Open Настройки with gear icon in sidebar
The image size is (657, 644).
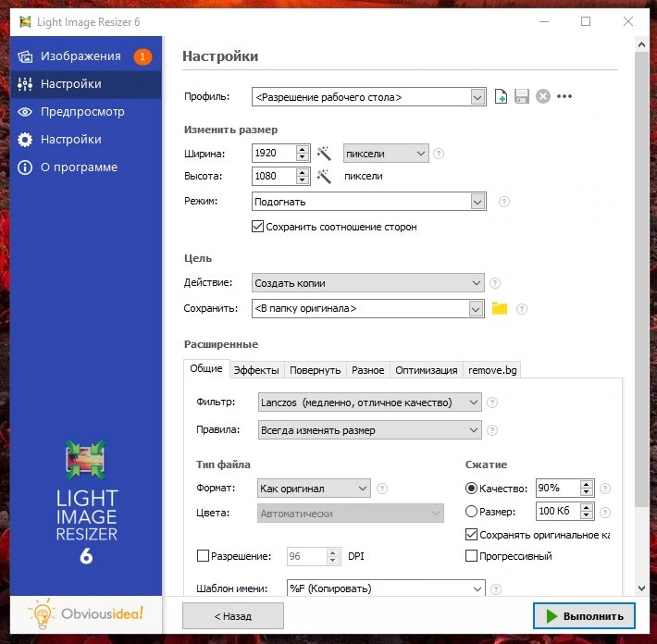pos(85,139)
